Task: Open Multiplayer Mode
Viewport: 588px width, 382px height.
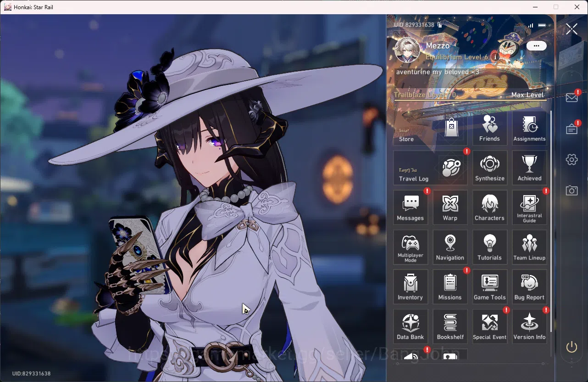Action: coord(410,247)
